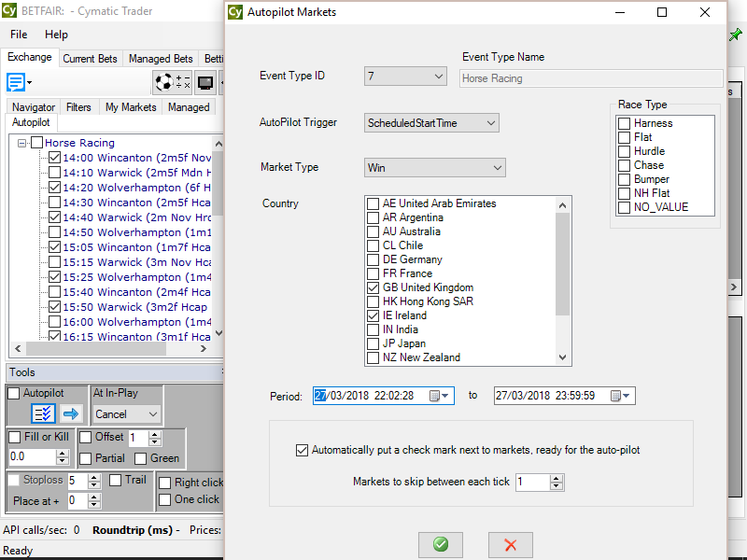Increase markets to skip value
Screen dimensions: 747x560
(556, 479)
